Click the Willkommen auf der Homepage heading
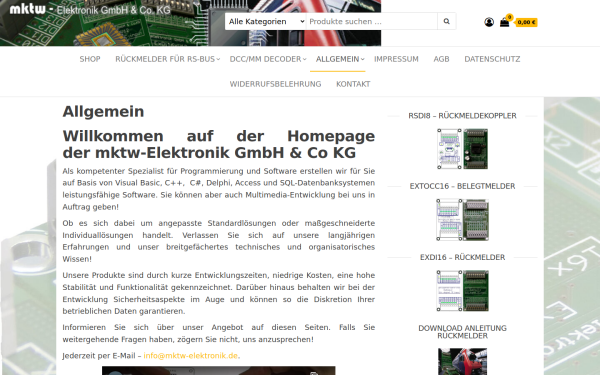The width and height of the screenshot is (600, 375). pyautogui.click(x=218, y=144)
